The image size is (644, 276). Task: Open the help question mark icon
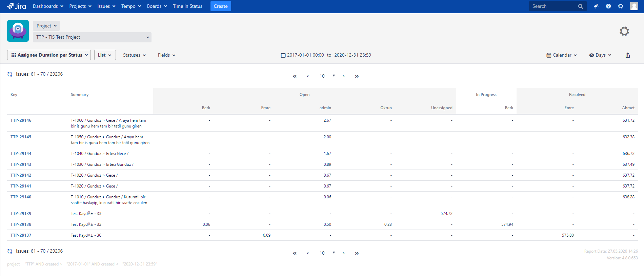pos(608,6)
